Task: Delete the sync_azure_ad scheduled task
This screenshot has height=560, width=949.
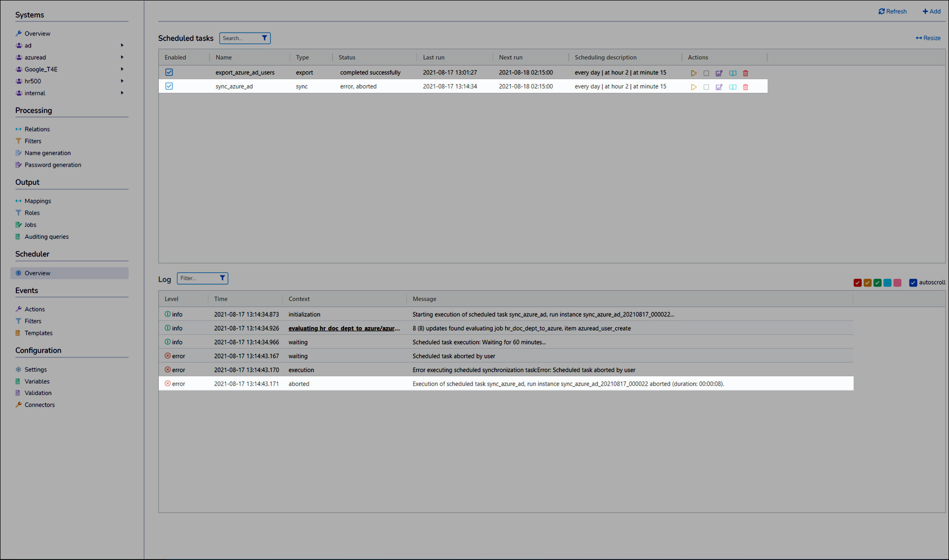Action: pos(745,87)
